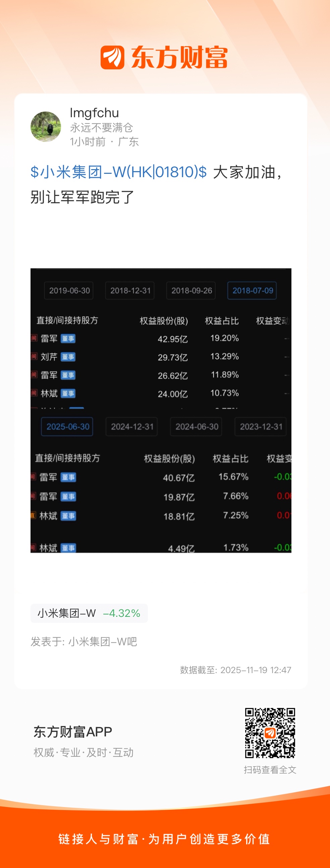
Task: Select the 2019-06-30 date tab
Action: (69, 290)
